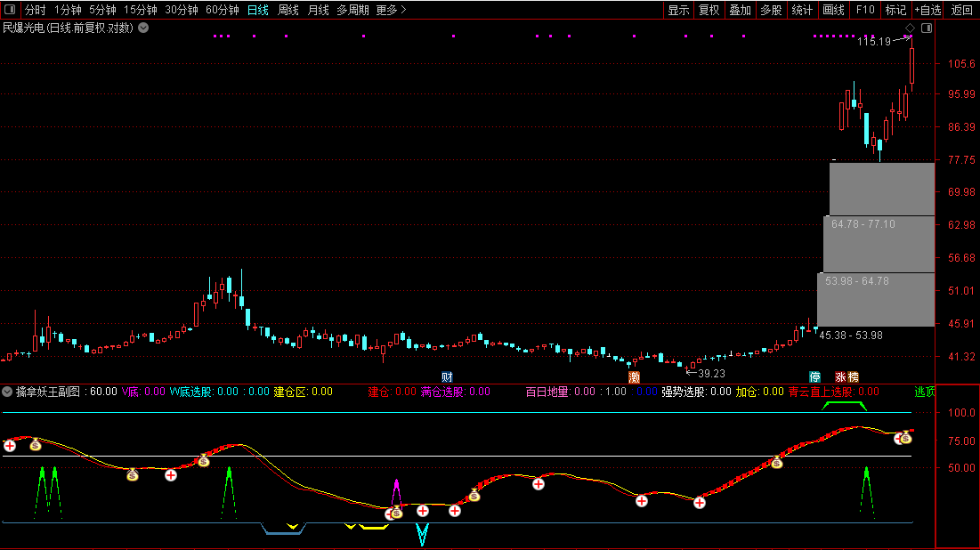The height and width of the screenshot is (550, 980).
Task: Expand the 擒拿妖王副图 indicator dropdown
Action: click(x=8, y=392)
